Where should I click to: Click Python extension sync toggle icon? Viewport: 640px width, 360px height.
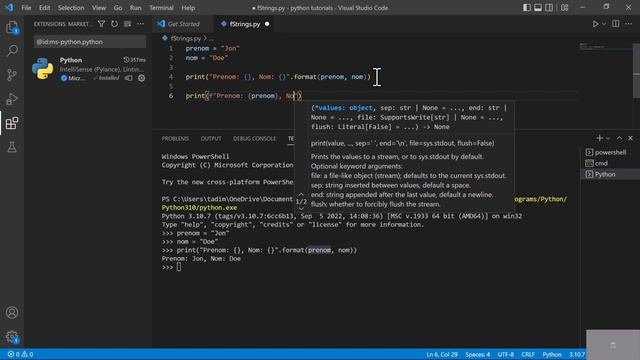pos(129,78)
